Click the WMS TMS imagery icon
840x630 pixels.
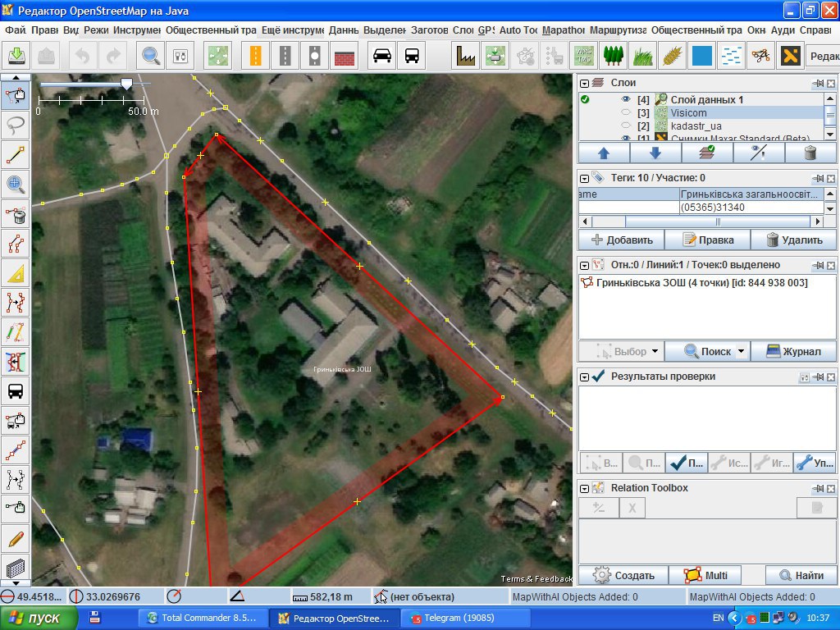tap(583, 56)
